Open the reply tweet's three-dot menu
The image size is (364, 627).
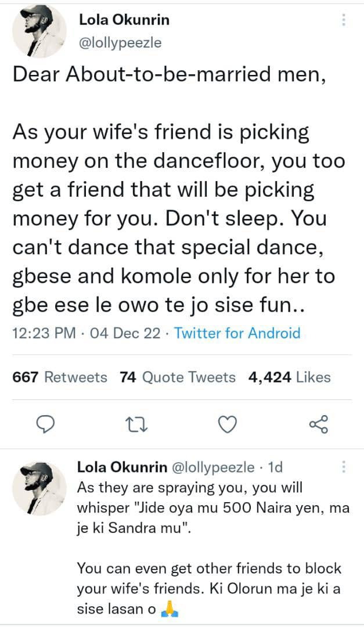(344, 467)
